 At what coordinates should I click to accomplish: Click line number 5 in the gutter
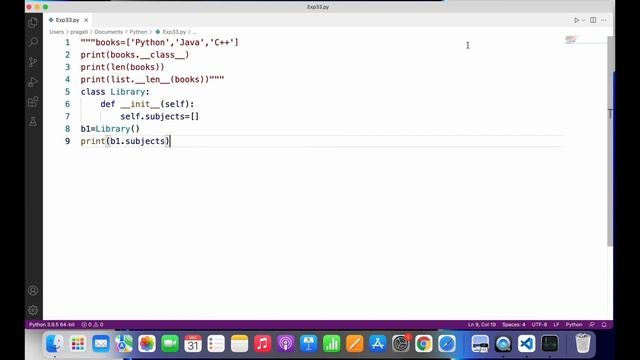[67, 92]
